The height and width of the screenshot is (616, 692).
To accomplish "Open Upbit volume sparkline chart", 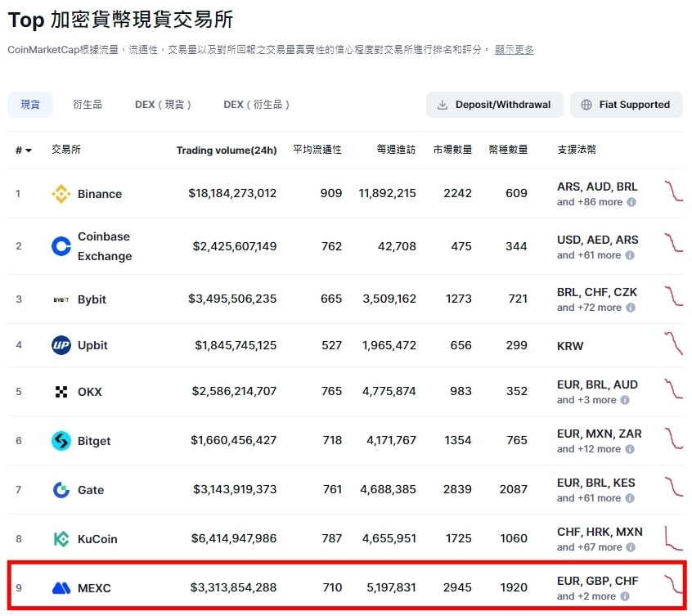I will coord(673,344).
